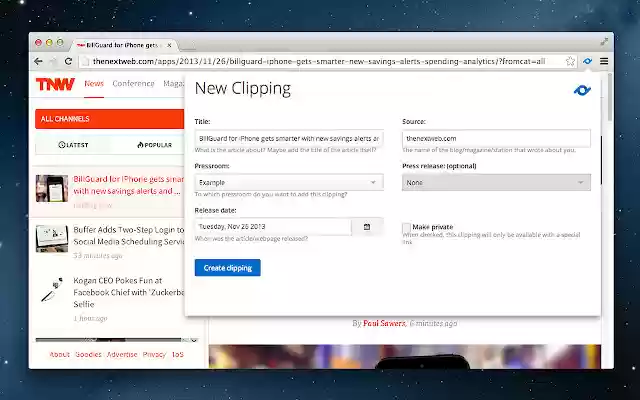This screenshot has width=640, height=400.
Task: Open the Buffer Adds Two-Step Login article
Action: [129, 236]
